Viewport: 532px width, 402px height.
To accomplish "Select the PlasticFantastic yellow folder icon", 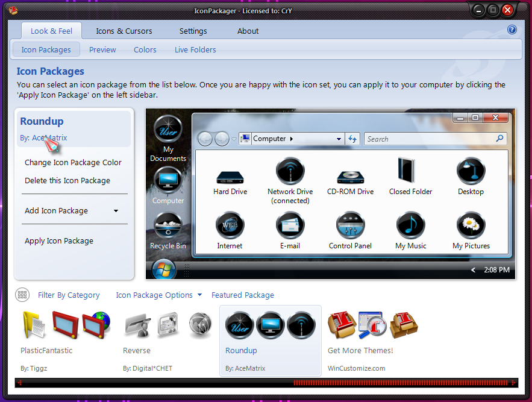I will (x=34, y=325).
